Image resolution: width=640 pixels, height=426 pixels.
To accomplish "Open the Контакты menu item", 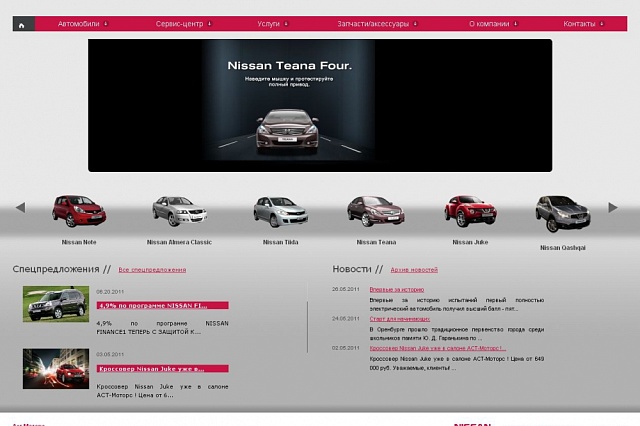I will coord(579,24).
